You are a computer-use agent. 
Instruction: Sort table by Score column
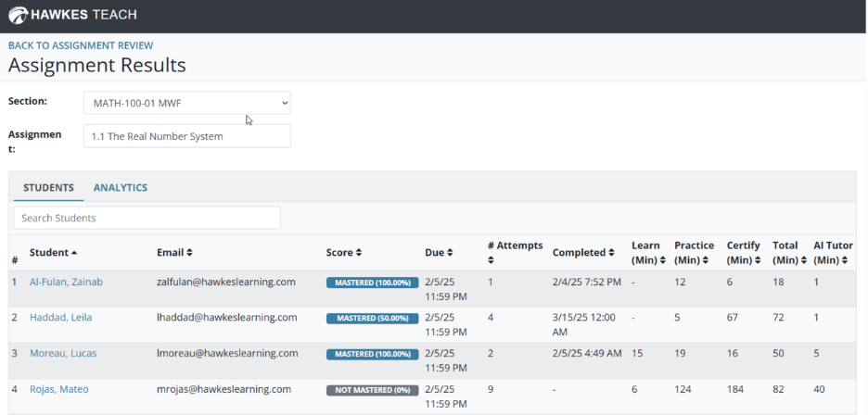(344, 252)
